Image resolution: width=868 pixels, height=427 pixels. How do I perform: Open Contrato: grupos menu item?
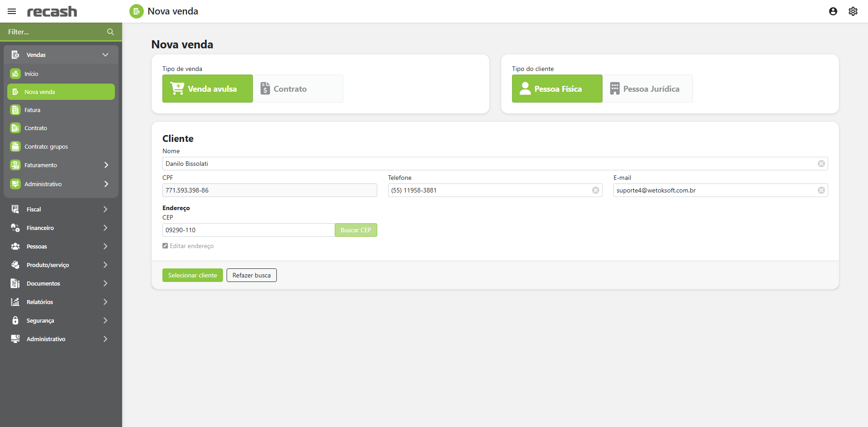coord(46,146)
